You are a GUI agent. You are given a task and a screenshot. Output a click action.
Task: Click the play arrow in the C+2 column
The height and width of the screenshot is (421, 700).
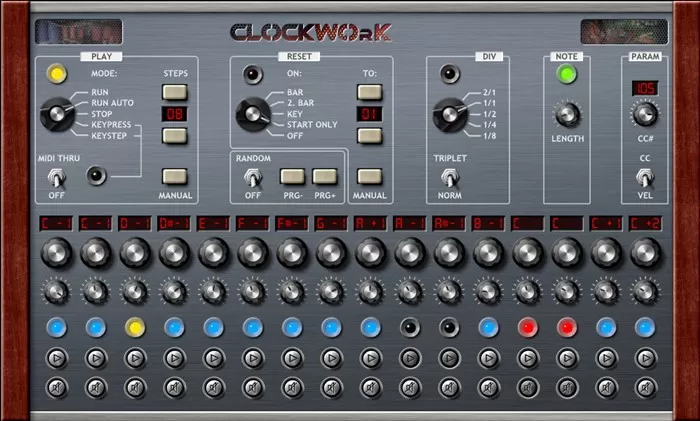click(x=646, y=358)
